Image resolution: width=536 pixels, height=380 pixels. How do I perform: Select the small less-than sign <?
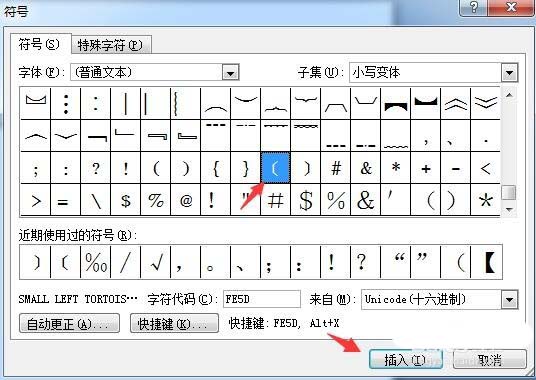click(x=485, y=168)
